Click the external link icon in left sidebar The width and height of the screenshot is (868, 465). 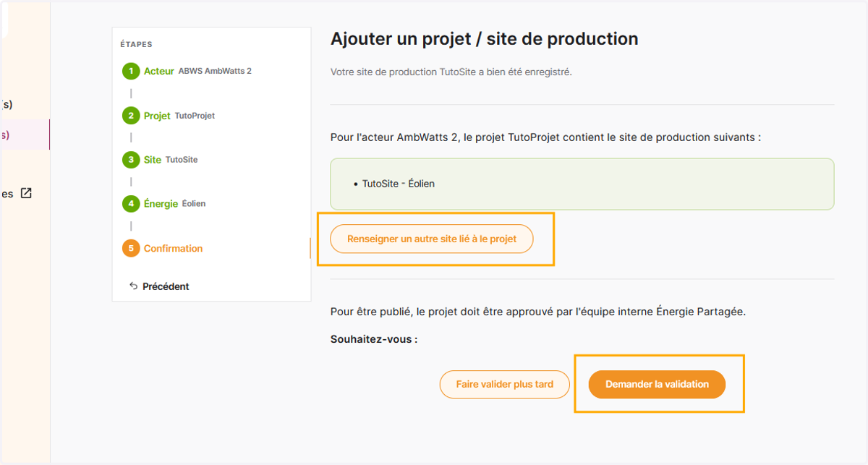pos(26,193)
